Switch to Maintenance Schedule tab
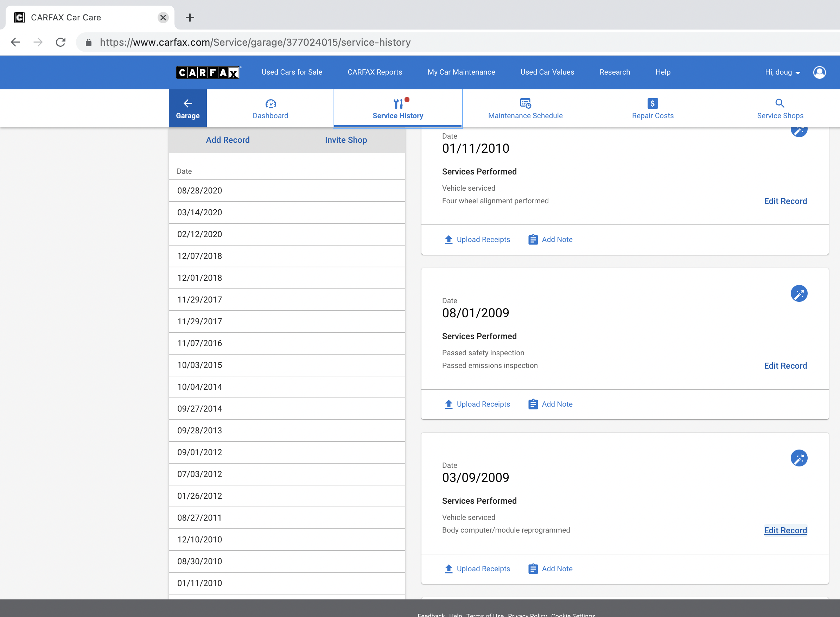Image resolution: width=840 pixels, height=617 pixels. pos(525,109)
